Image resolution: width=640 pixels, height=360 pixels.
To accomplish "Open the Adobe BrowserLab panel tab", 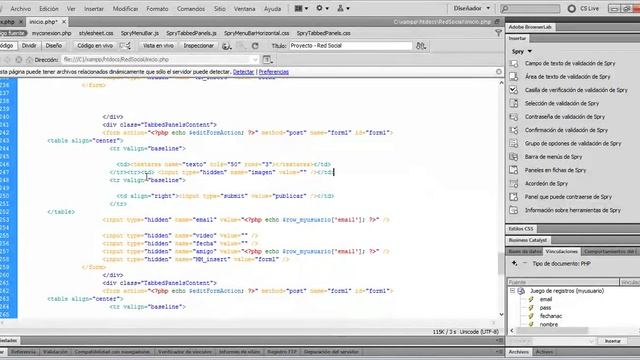I will pyautogui.click(x=530, y=27).
